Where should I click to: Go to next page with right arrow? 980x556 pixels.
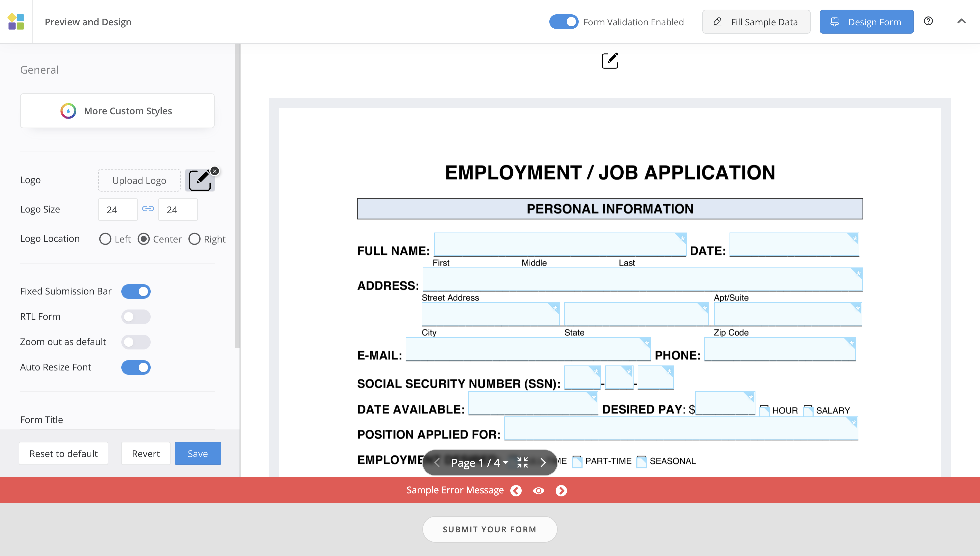coord(543,462)
